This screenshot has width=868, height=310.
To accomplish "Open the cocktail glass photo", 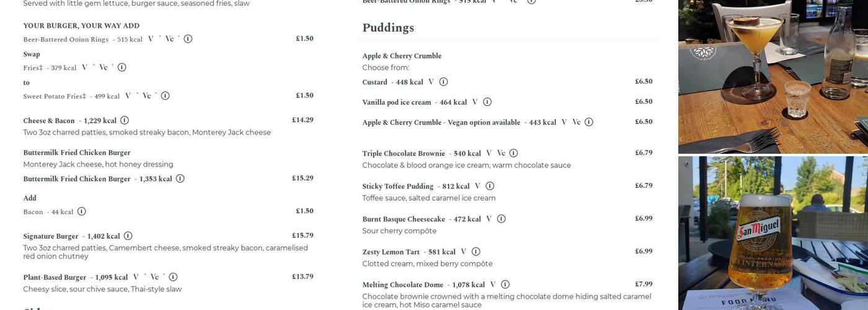I will pyautogui.click(x=773, y=76).
